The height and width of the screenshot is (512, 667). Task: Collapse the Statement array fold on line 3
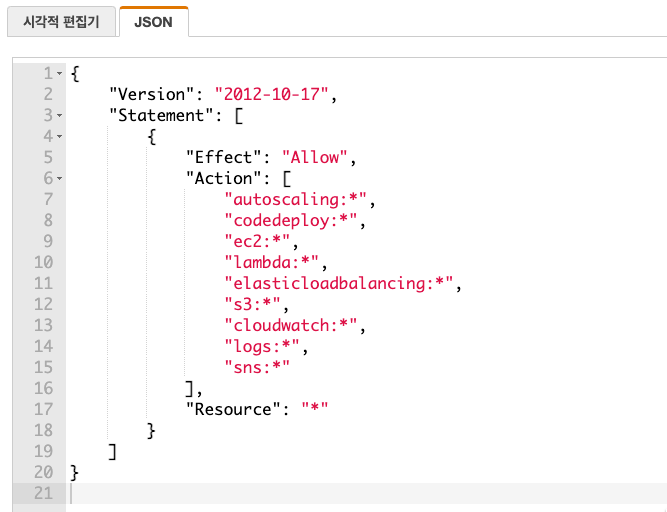[60, 115]
